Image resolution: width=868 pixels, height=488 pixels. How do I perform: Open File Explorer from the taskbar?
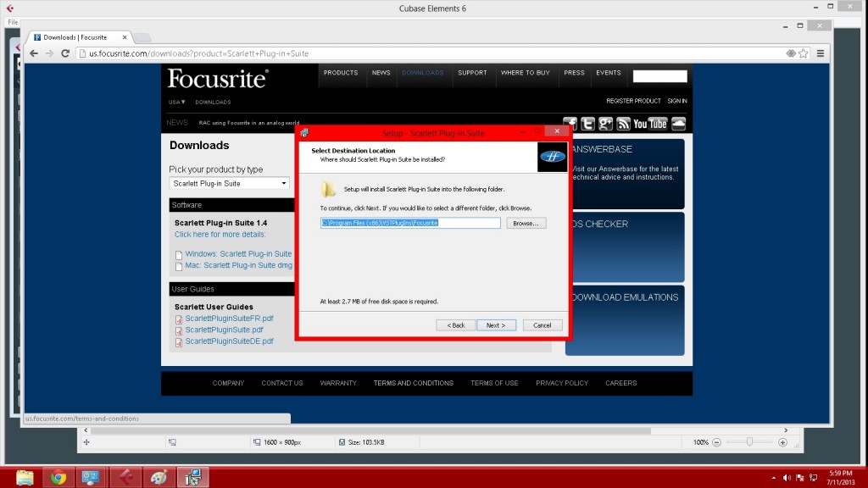[x=25, y=477]
